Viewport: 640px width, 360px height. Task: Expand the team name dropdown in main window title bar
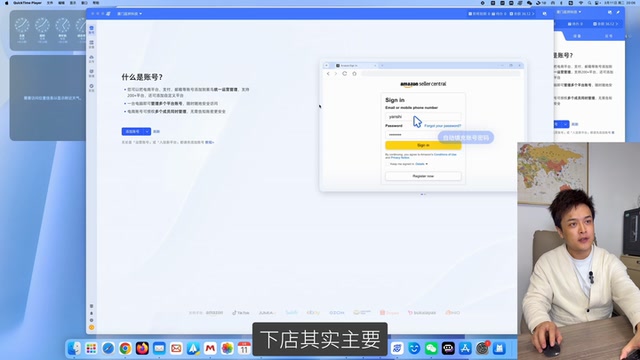pyautogui.click(x=129, y=14)
